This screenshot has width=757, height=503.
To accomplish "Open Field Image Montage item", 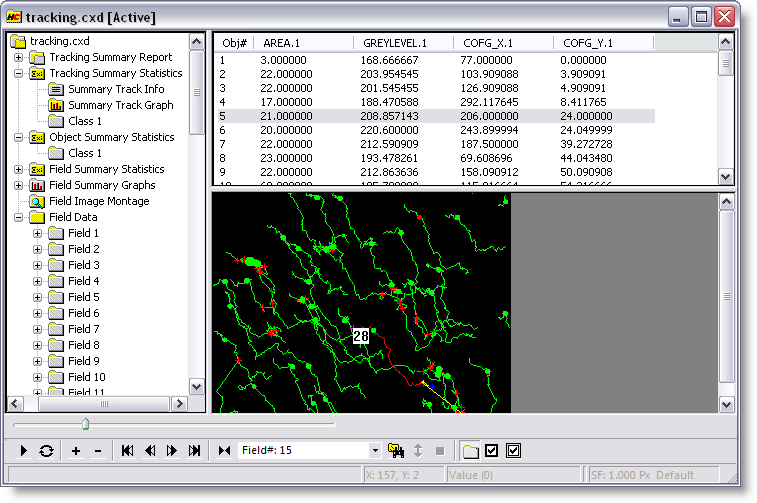I will click(99, 201).
